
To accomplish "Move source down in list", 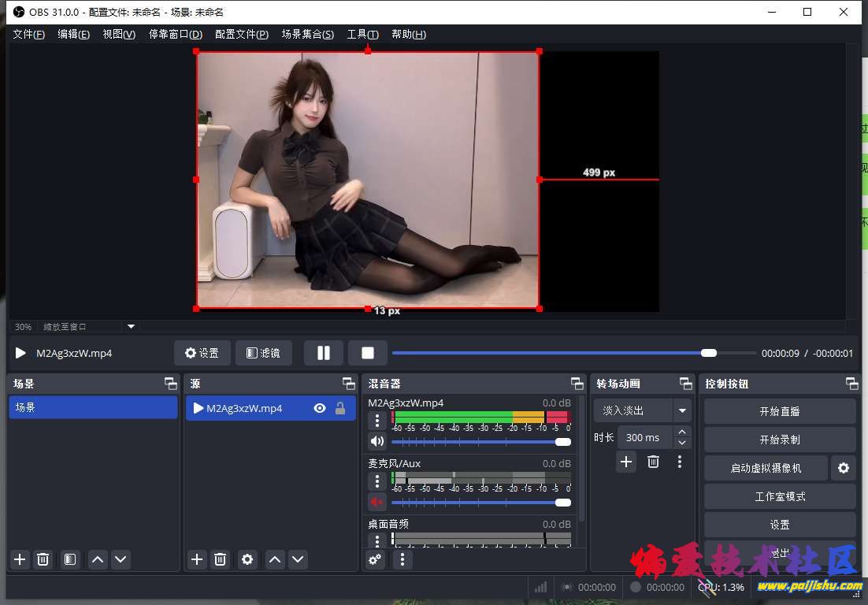I will (298, 559).
